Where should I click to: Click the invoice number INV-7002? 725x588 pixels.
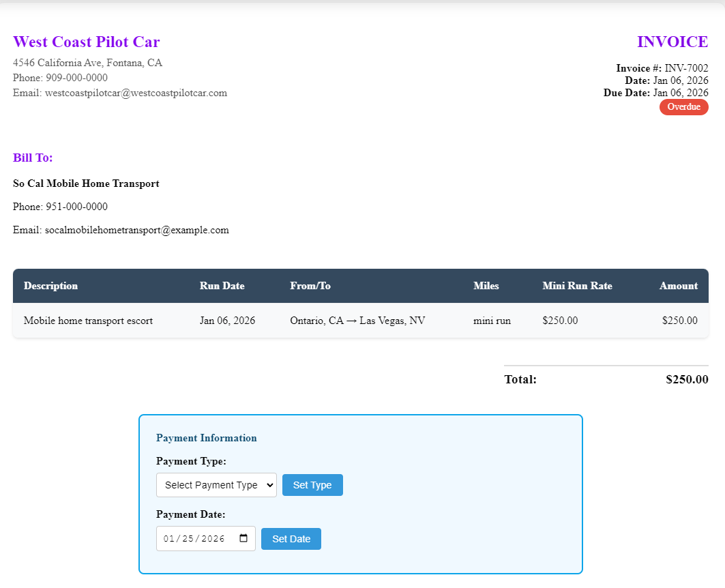pos(687,68)
